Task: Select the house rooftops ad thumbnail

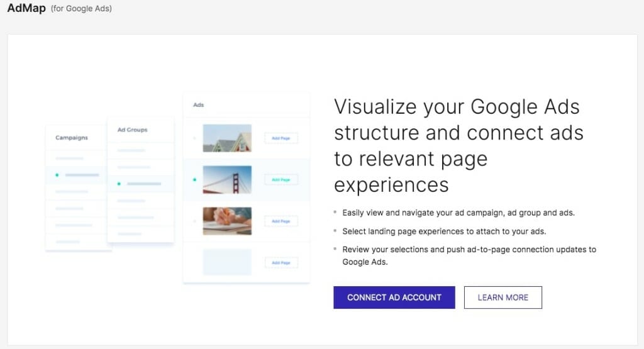Action: point(227,138)
